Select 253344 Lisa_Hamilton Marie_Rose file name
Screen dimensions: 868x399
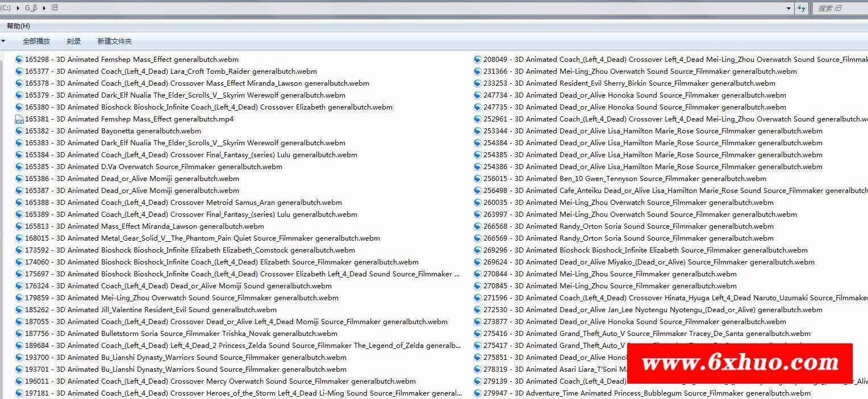tap(653, 131)
